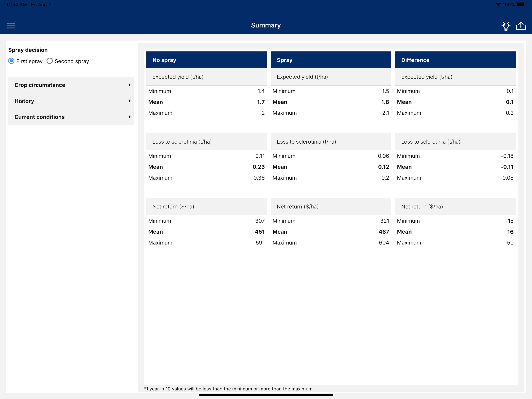Tap the lightbulb tips icon
Screen dimensions: 532x399
pos(506,26)
